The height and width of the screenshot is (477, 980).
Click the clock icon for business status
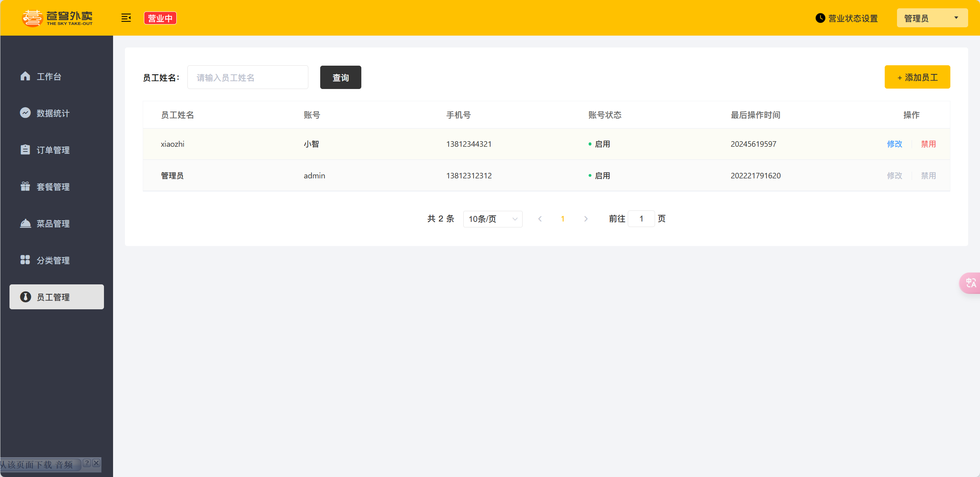click(x=820, y=18)
